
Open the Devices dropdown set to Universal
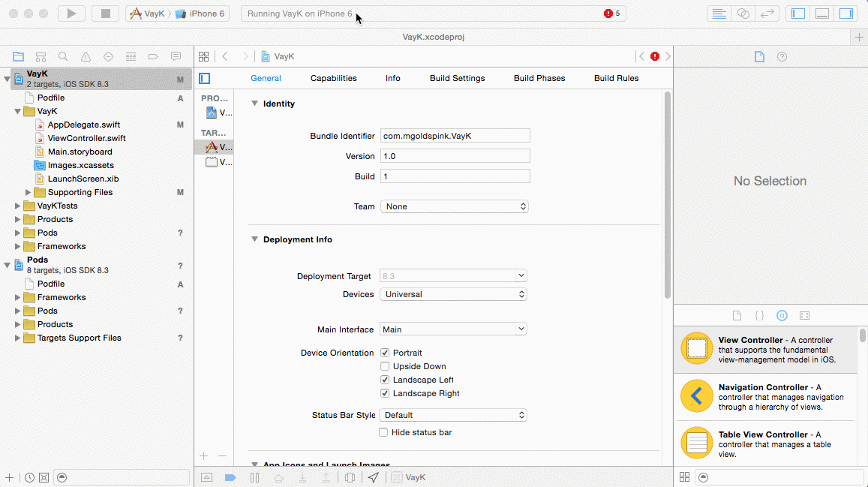point(453,294)
